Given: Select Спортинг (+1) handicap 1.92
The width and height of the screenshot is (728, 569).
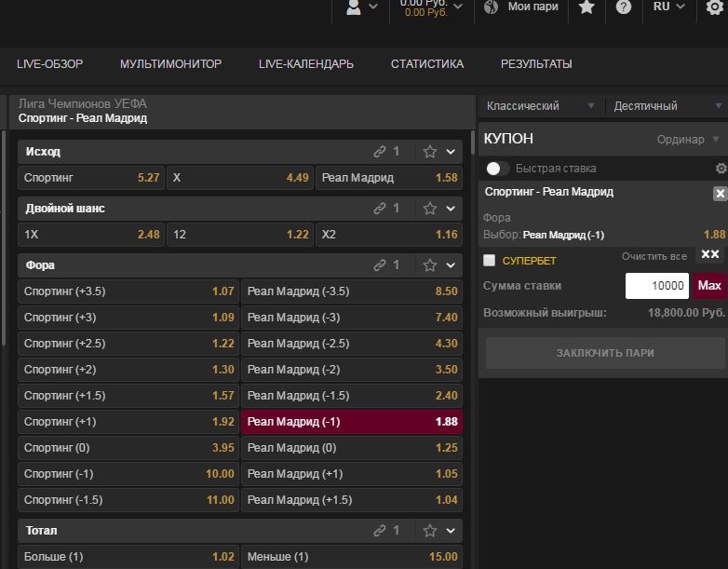Looking at the screenshot, I should tap(128, 422).
